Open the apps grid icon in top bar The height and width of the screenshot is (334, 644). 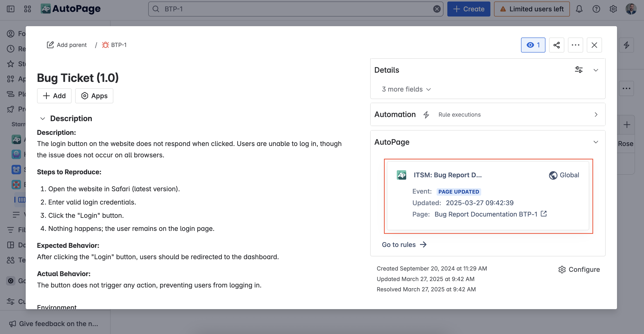click(27, 9)
